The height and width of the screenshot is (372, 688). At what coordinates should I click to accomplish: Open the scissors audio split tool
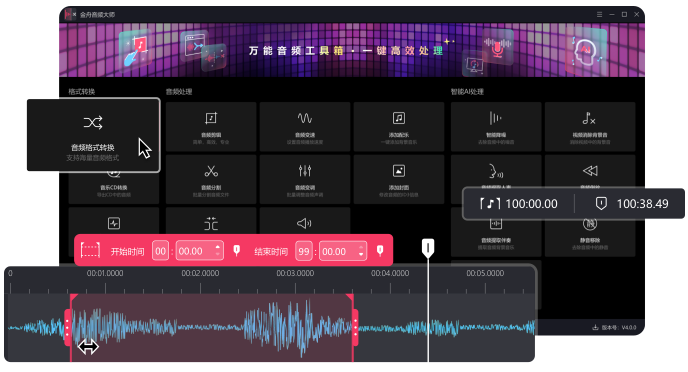(x=211, y=179)
